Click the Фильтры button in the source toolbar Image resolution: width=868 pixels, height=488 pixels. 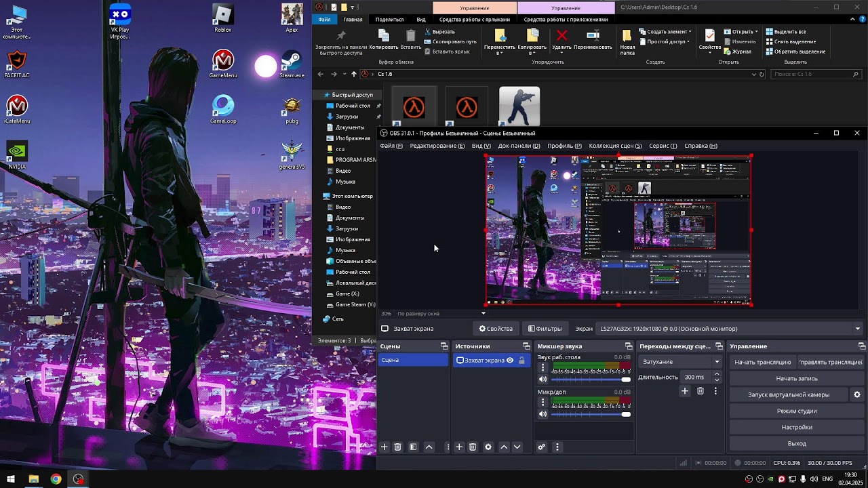(545, 329)
